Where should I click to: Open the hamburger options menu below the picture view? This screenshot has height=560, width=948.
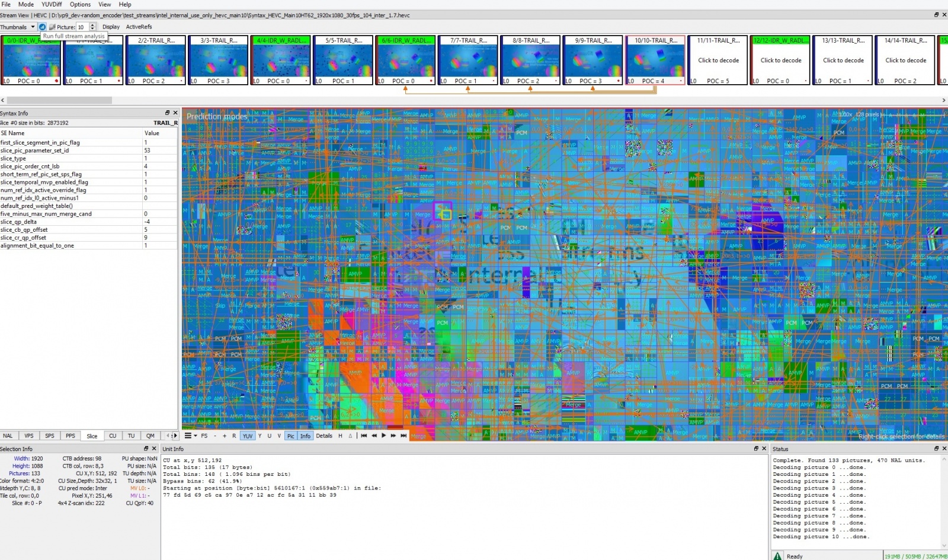pos(188,436)
